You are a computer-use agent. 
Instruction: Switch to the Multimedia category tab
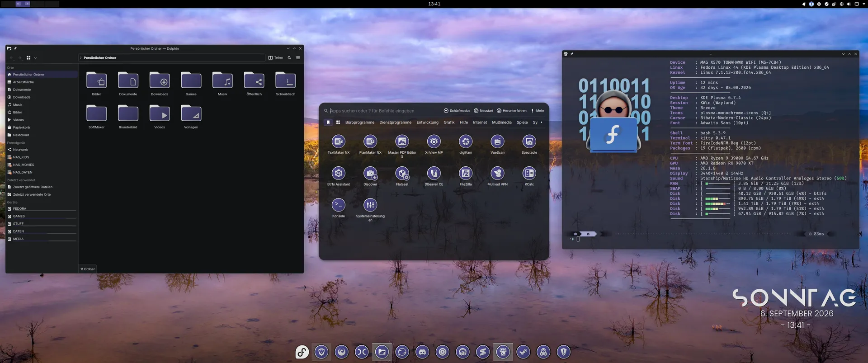point(502,123)
